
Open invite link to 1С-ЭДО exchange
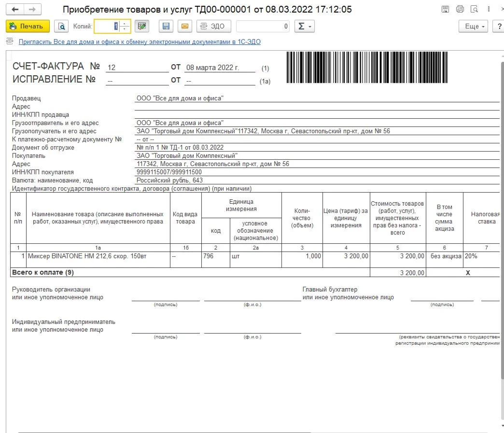(x=140, y=42)
